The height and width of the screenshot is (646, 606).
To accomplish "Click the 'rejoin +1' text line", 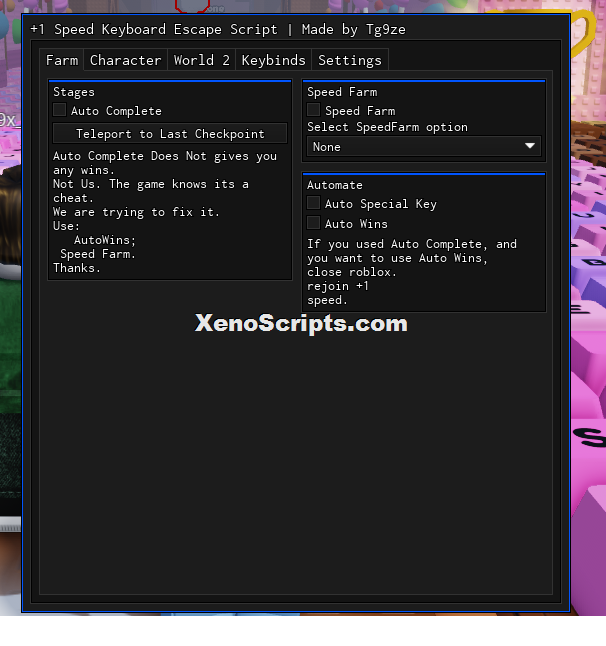I will pyautogui.click(x=338, y=286).
